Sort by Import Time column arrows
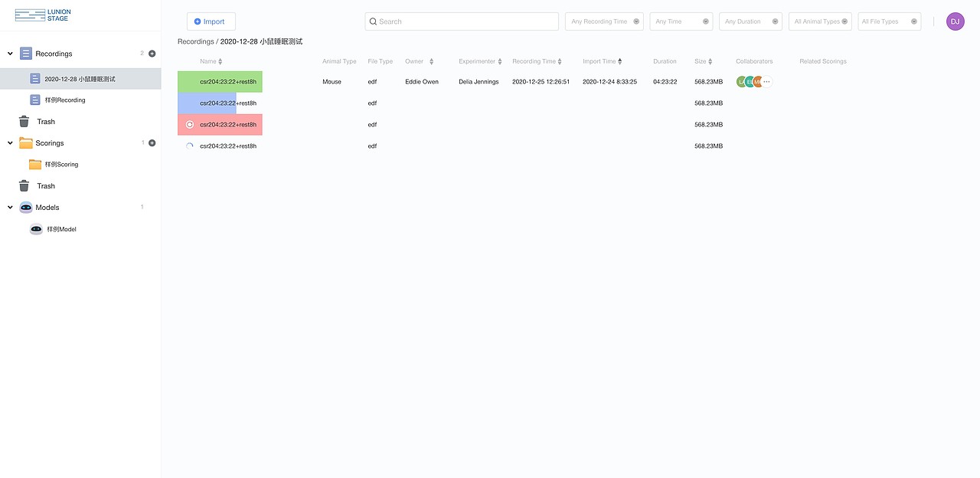 (619, 61)
